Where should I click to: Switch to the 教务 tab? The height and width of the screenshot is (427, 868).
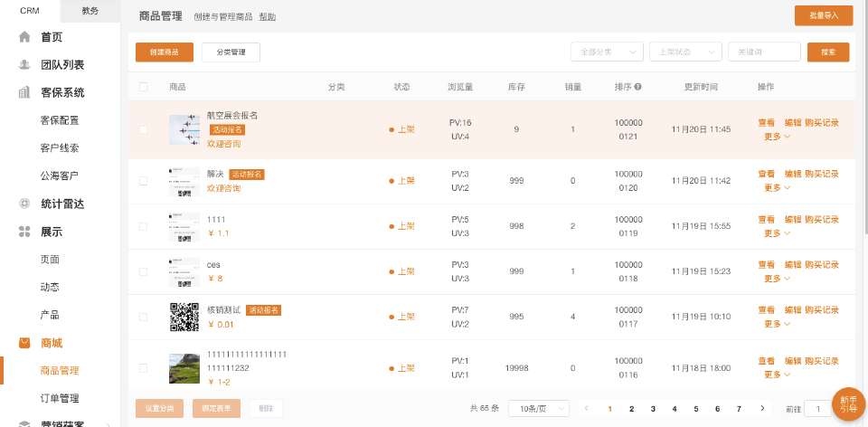coord(90,11)
